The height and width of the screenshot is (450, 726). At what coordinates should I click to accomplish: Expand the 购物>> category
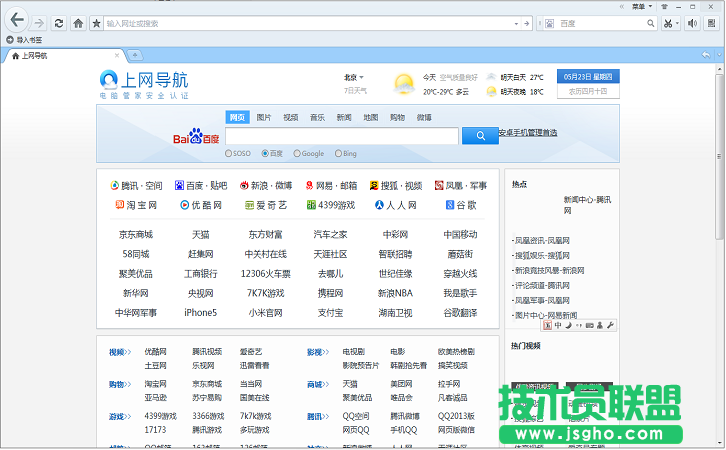[x=120, y=384]
